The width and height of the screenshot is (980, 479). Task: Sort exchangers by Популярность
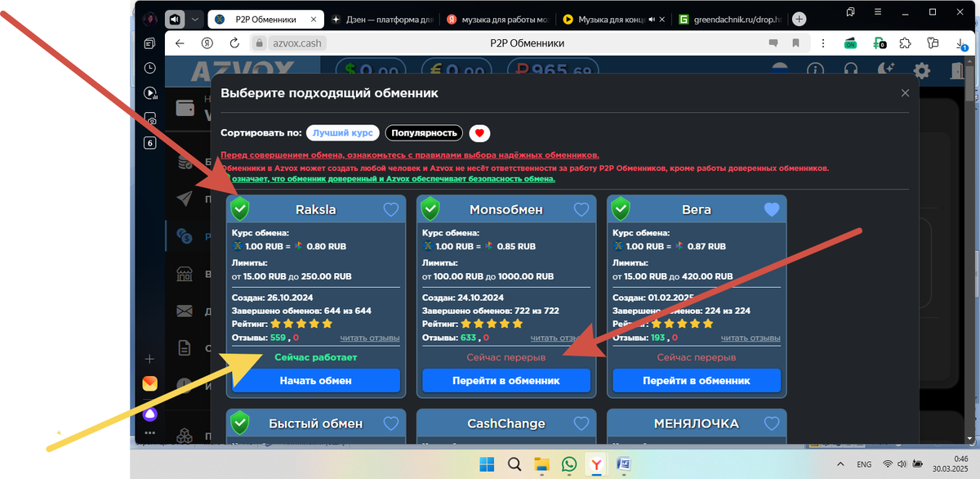click(424, 132)
